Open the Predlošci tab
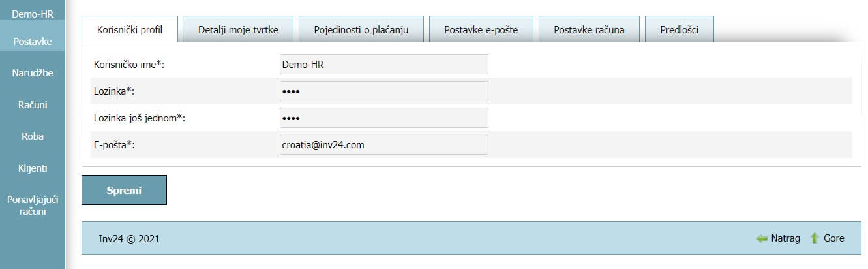The height and width of the screenshot is (269, 868). (680, 29)
